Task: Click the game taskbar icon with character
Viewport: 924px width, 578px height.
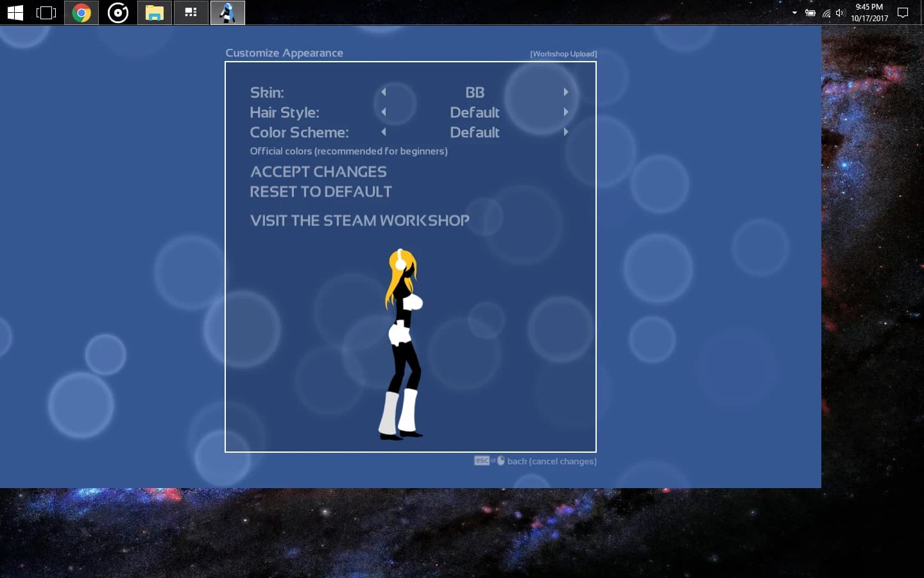Action: point(228,12)
